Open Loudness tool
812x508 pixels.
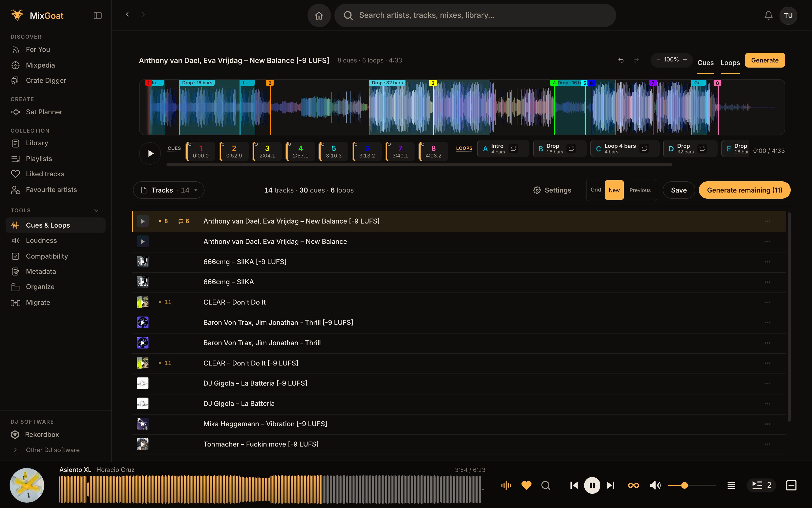point(55,241)
